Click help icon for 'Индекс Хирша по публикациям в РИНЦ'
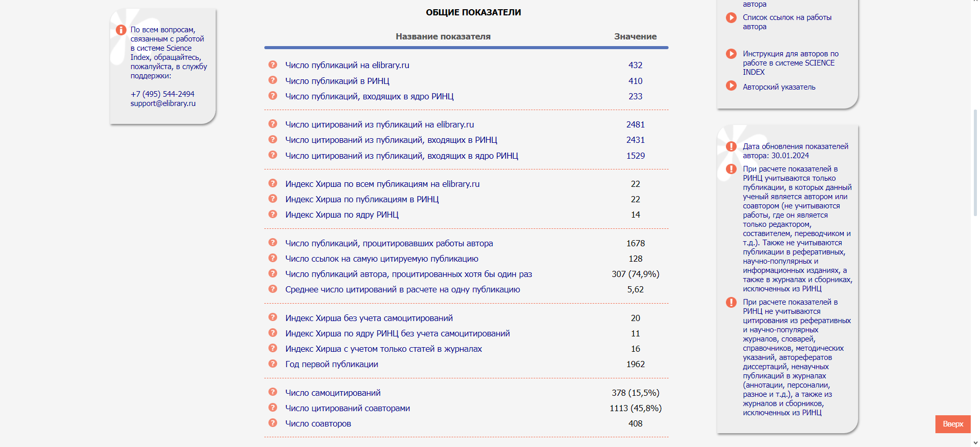Screen dimensions: 980x447 pos(273,199)
